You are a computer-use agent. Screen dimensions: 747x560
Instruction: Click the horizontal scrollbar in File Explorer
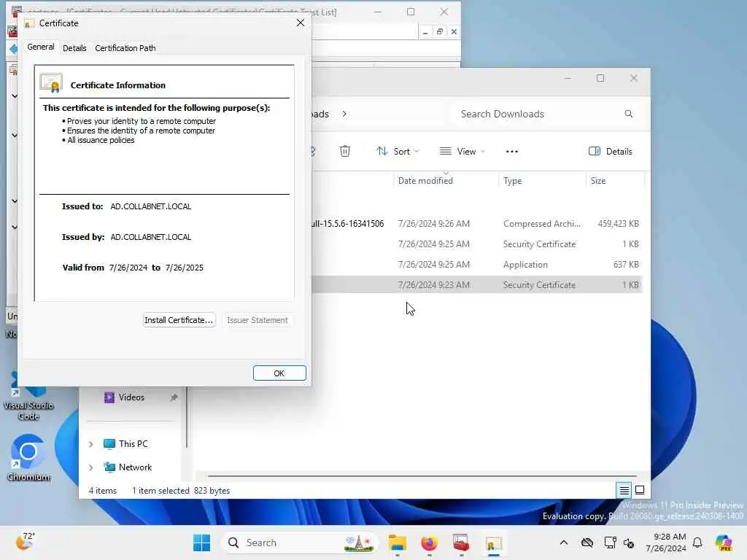coord(422,475)
